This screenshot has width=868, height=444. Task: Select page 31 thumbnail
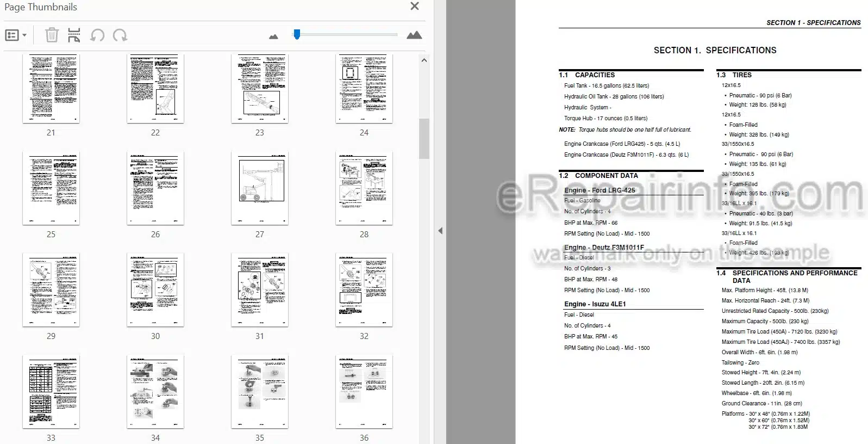coord(260,290)
